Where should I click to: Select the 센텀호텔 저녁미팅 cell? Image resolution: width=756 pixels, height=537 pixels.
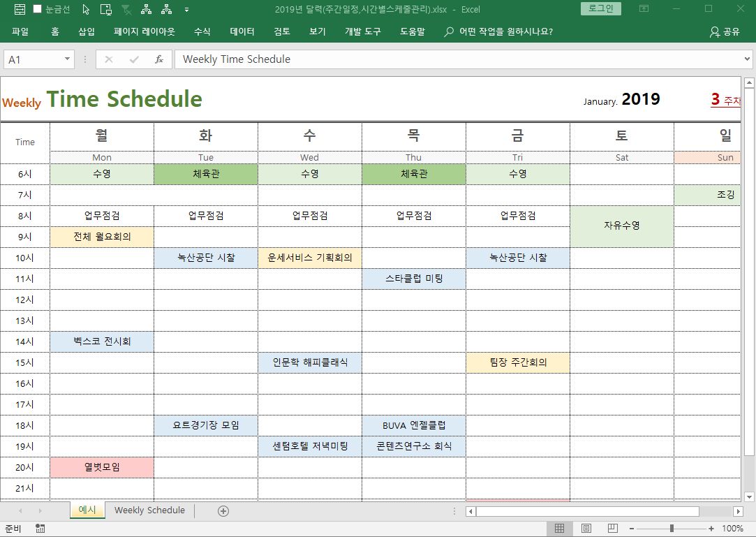click(310, 446)
